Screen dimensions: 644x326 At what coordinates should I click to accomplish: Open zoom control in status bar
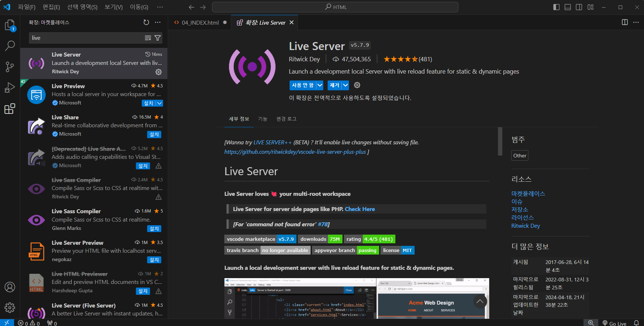click(x=591, y=323)
